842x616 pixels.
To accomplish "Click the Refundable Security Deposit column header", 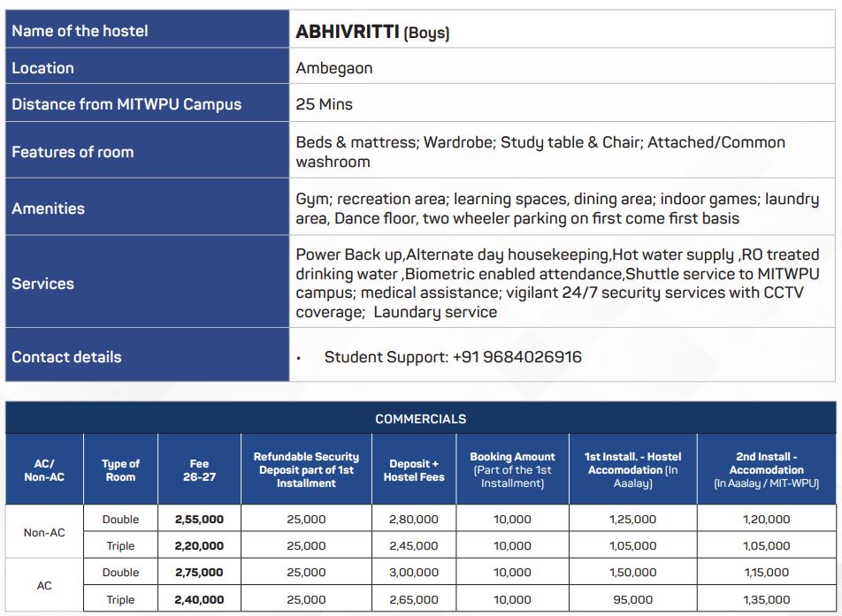I will pyautogui.click(x=306, y=469).
